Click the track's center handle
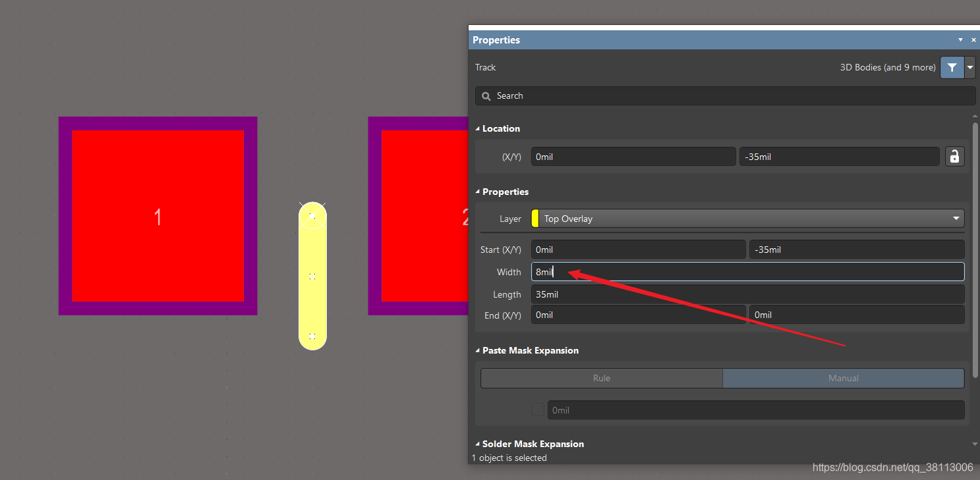 click(x=312, y=276)
